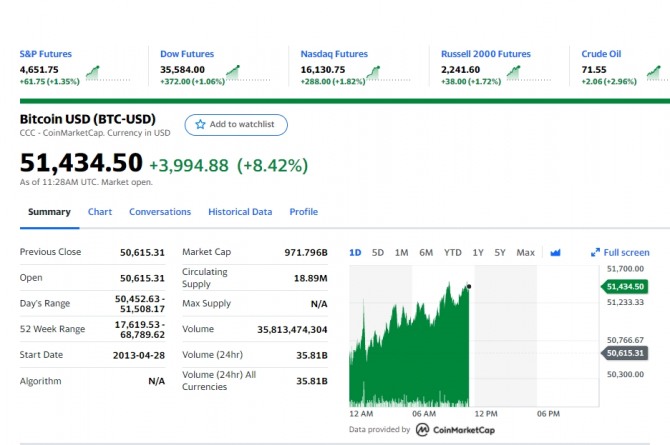Open the Nasdaq Futures quote link

pos(334,54)
